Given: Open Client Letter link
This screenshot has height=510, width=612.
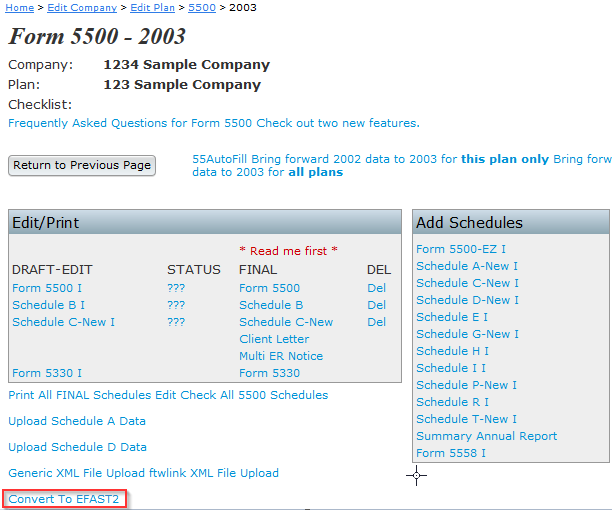Looking at the screenshot, I should 274,339.
